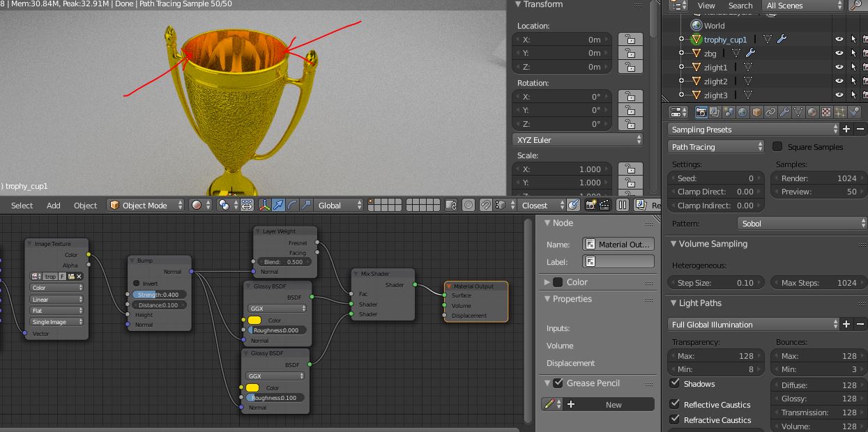
Task: Open the XYZ Euler rotation mode dropdown
Action: 577,140
